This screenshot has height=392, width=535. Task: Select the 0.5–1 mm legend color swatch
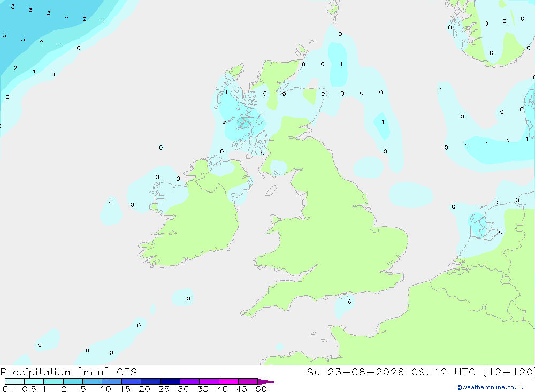click(34, 381)
